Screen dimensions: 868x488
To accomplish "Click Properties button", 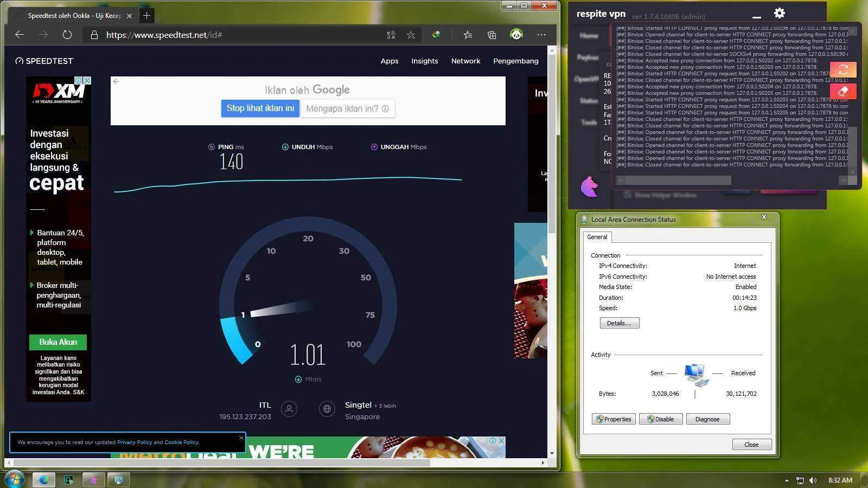I will [614, 419].
